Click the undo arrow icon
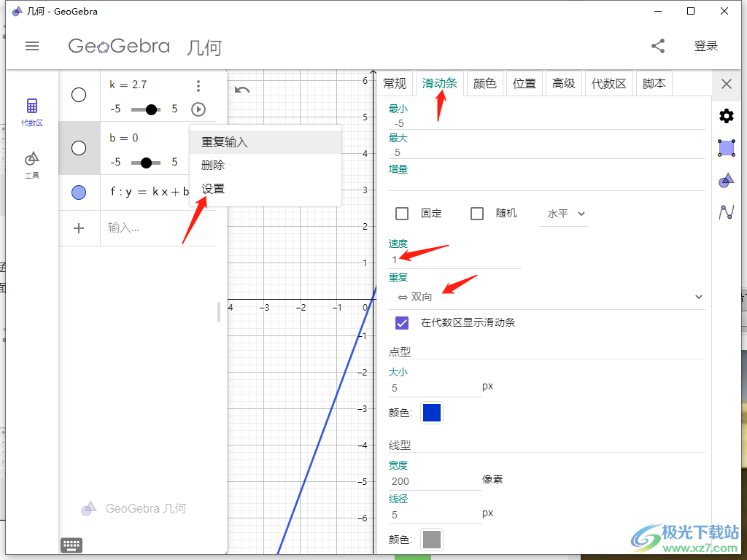The image size is (747, 560). tap(242, 90)
